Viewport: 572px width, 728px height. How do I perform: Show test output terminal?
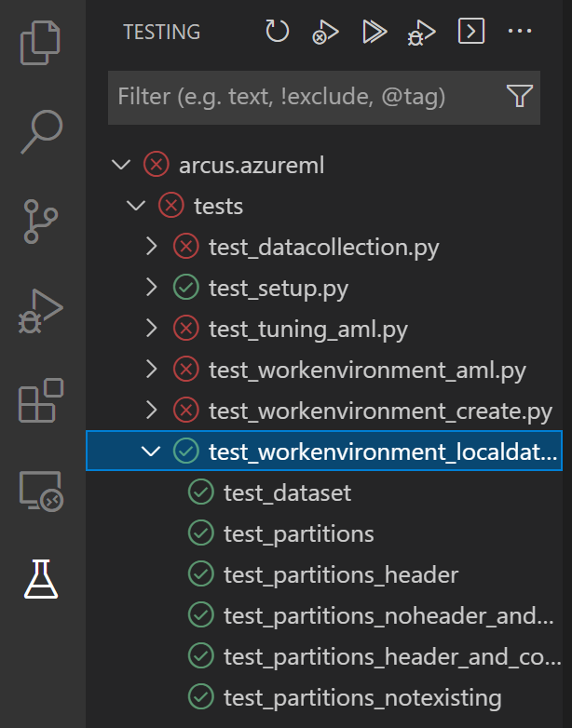click(471, 32)
